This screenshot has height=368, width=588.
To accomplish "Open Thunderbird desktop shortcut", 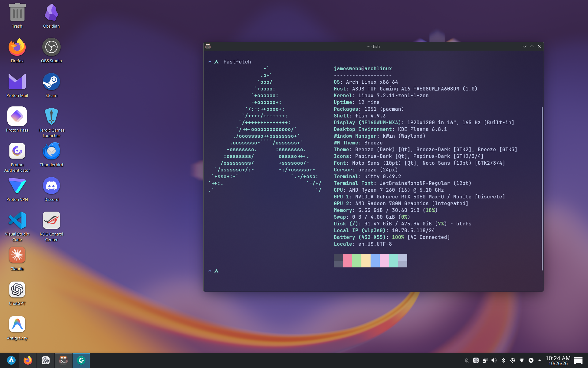I will coord(51,154).
